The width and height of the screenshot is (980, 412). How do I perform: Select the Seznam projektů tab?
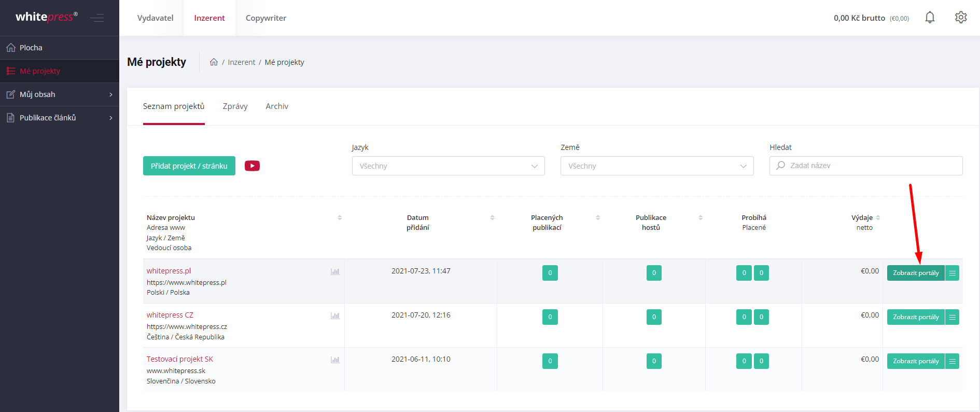pos(174,106)
